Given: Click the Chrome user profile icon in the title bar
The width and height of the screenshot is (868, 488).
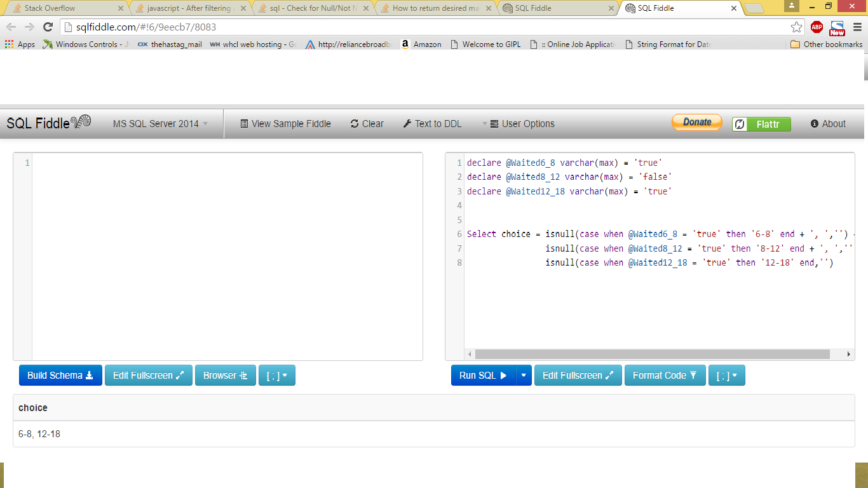Looking at the screenshot, I should (x=792, y=6).
